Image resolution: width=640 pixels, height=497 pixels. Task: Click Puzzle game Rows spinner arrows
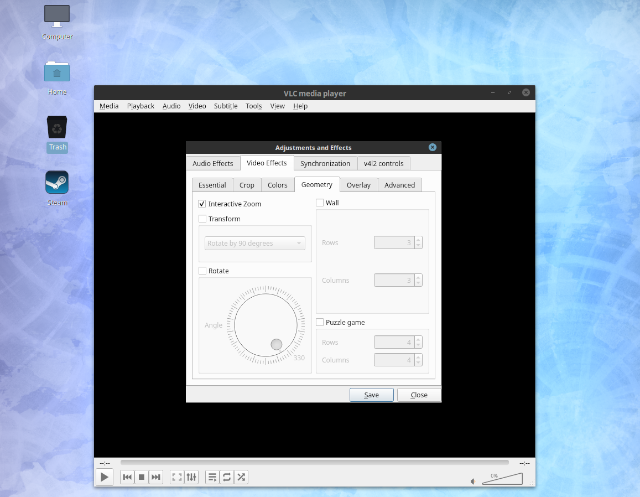pos(418,342)
